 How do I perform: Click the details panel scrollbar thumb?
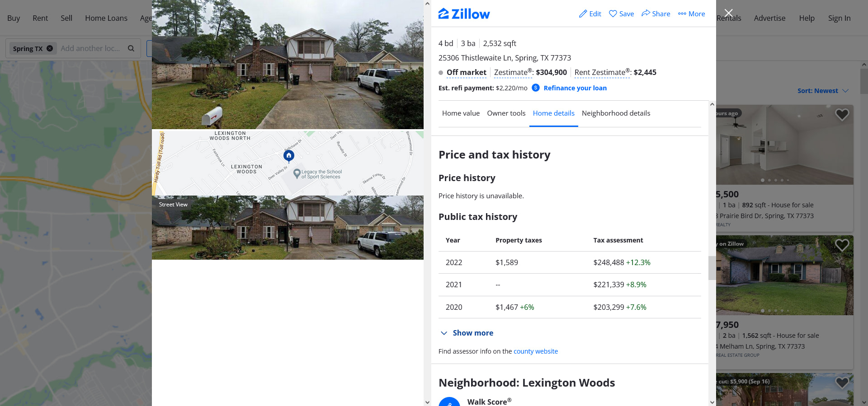pyautogui.click(x=712, y=268)
